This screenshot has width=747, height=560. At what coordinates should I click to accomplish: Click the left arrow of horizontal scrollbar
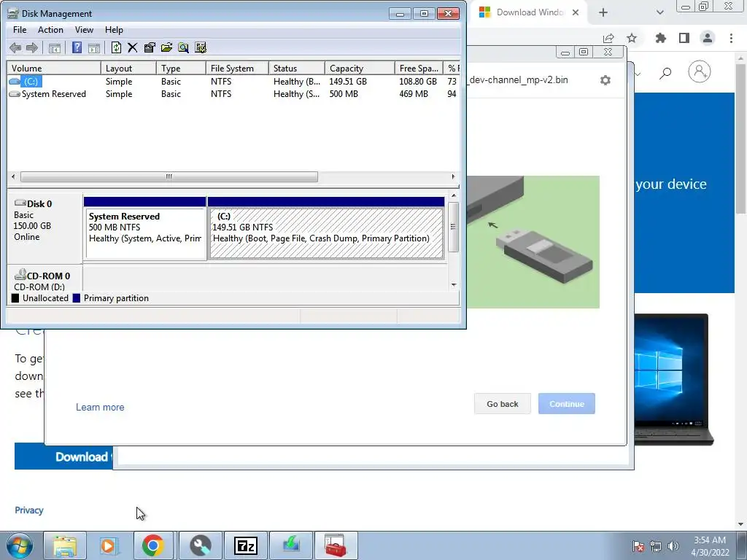click(13, 176)
